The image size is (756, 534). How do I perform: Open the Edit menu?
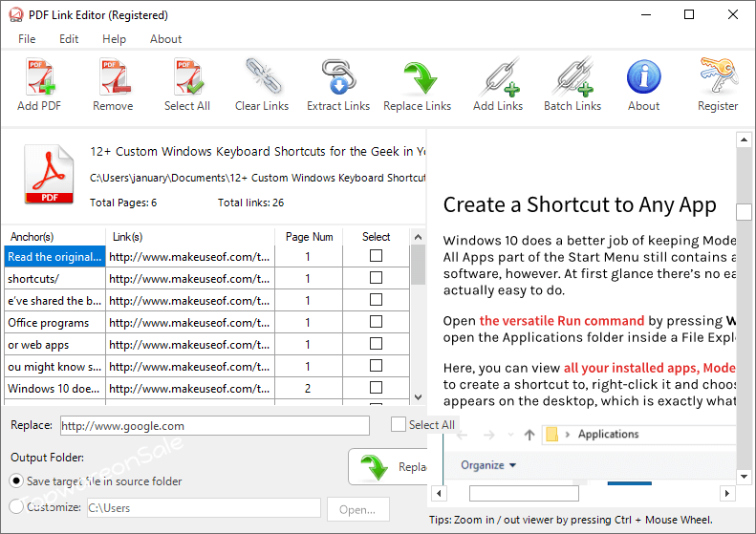click(x=69, y=39)
